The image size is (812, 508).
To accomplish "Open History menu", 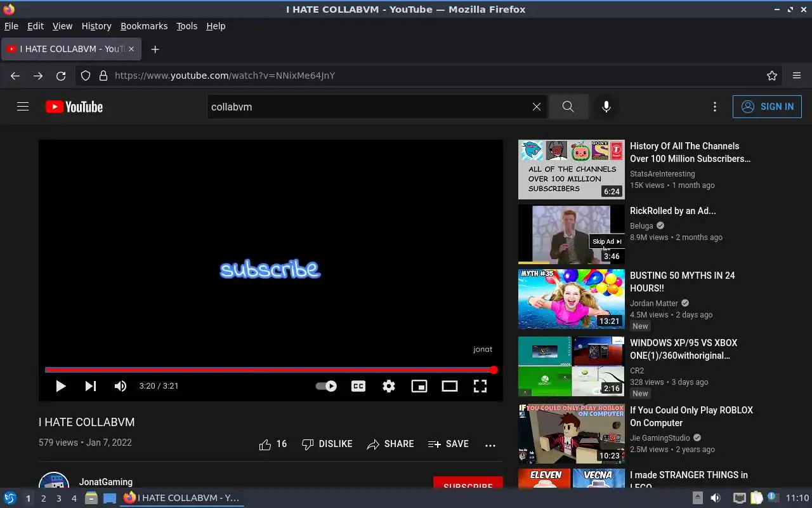I will click(96, 26).
